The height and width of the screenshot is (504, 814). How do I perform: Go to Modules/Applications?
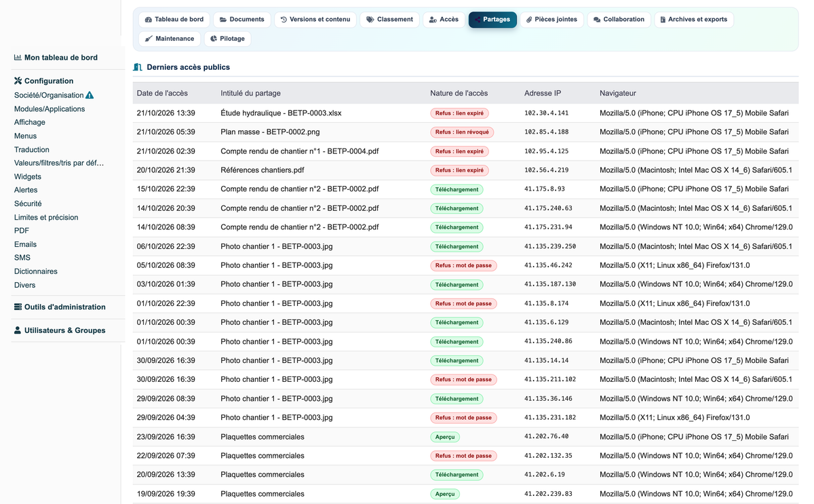pyautogui.click(x=50, y=109)
